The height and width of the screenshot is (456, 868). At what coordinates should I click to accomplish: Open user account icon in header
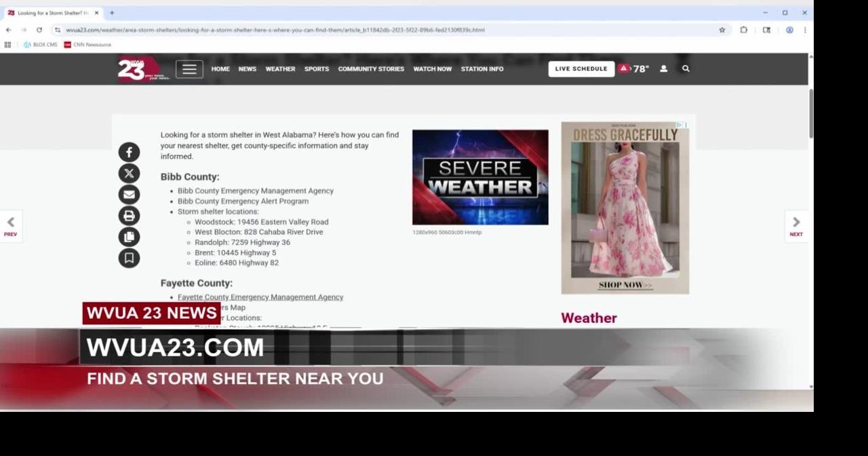[663, 69]
